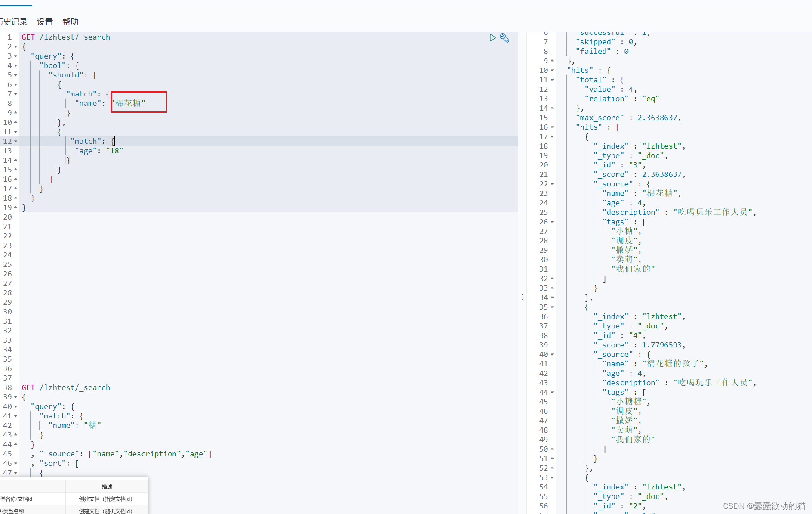Collapse the query block at editor line 3
Viewport: 812px width, 514px height.
click(16, 56)
